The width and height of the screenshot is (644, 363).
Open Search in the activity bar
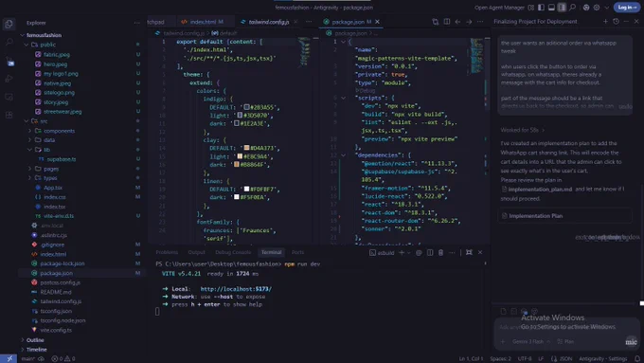[x=9, y=42]
